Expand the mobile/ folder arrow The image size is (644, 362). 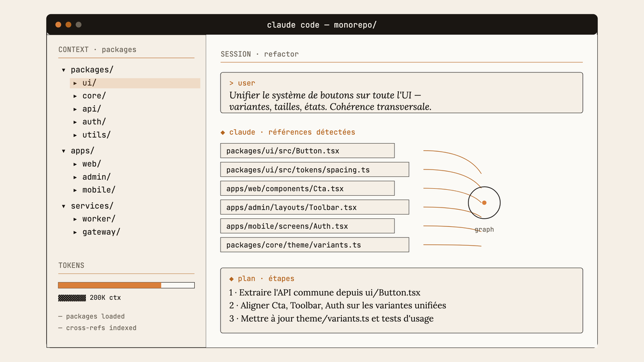pyautogui.click(x=75, y=190)
